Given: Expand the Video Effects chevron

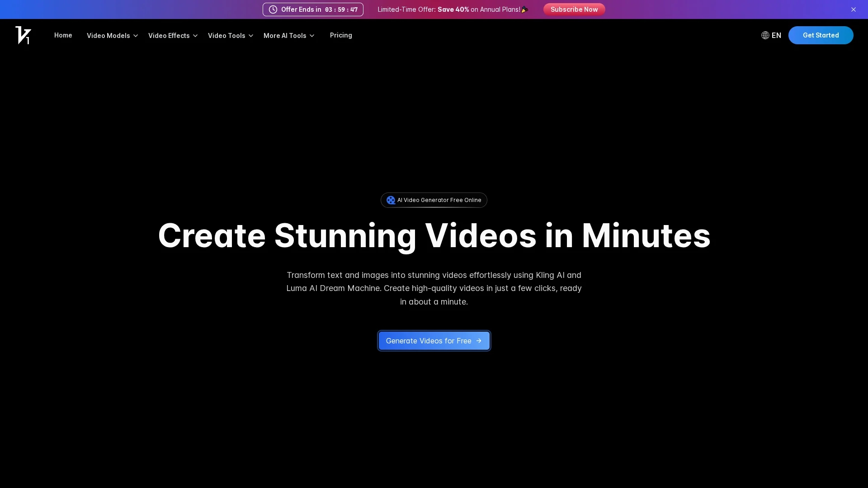Looking at the screenshot, I should click(195, 36).
